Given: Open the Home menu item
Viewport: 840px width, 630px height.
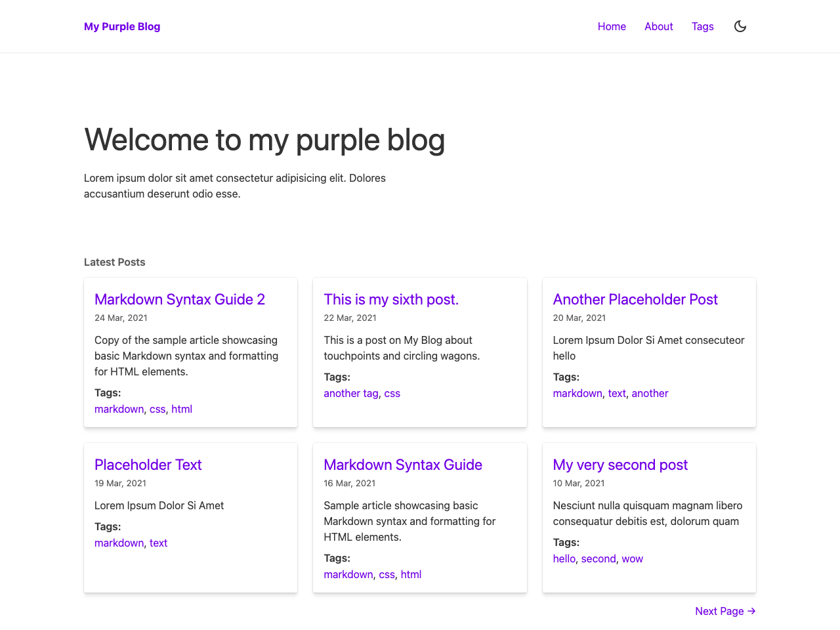Looking at the screenshot, I should (611, 26).
